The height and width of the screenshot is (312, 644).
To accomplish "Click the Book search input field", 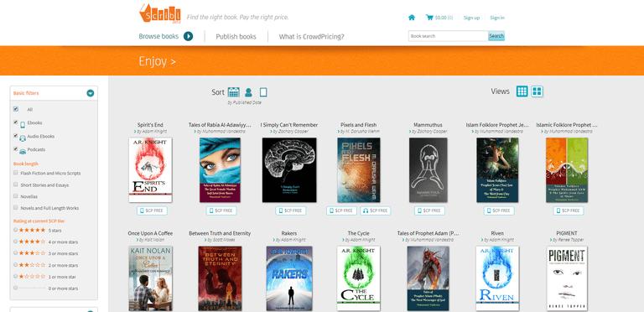I will [448, 36].
